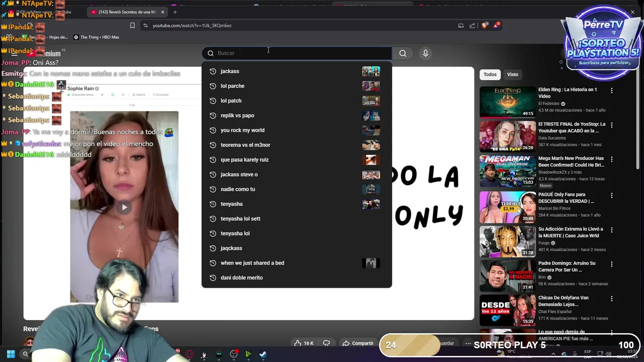Choose when we just shared a bed suggestion
The width and height of the screenshot is (644, 362).
[x=297, y=263]
